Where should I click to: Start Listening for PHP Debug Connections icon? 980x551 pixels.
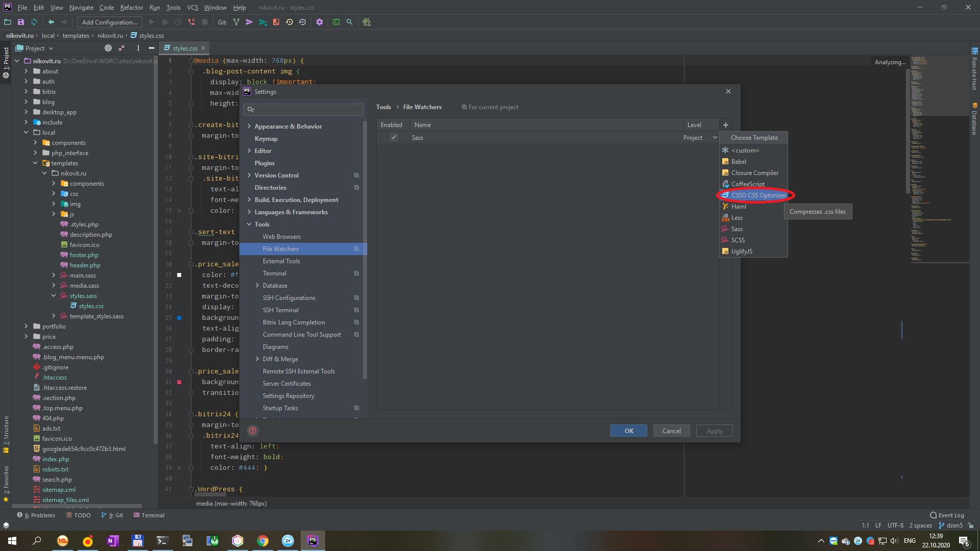pos(191,22)
